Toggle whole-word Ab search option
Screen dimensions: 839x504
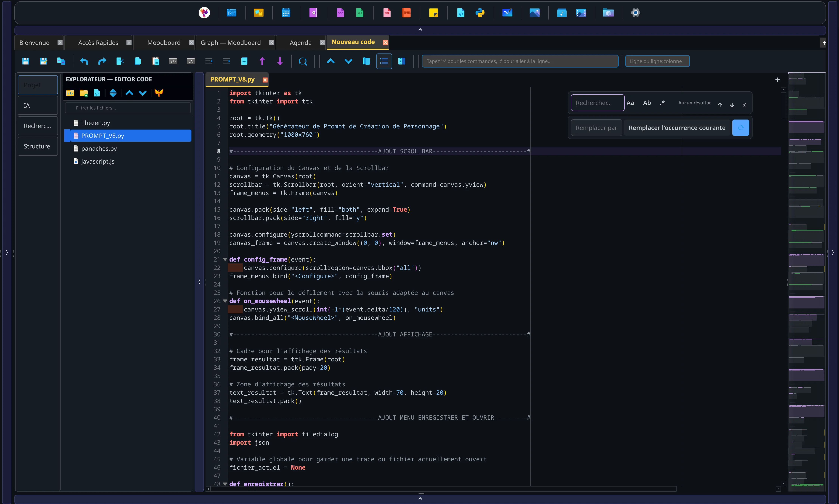coord(647,103)
